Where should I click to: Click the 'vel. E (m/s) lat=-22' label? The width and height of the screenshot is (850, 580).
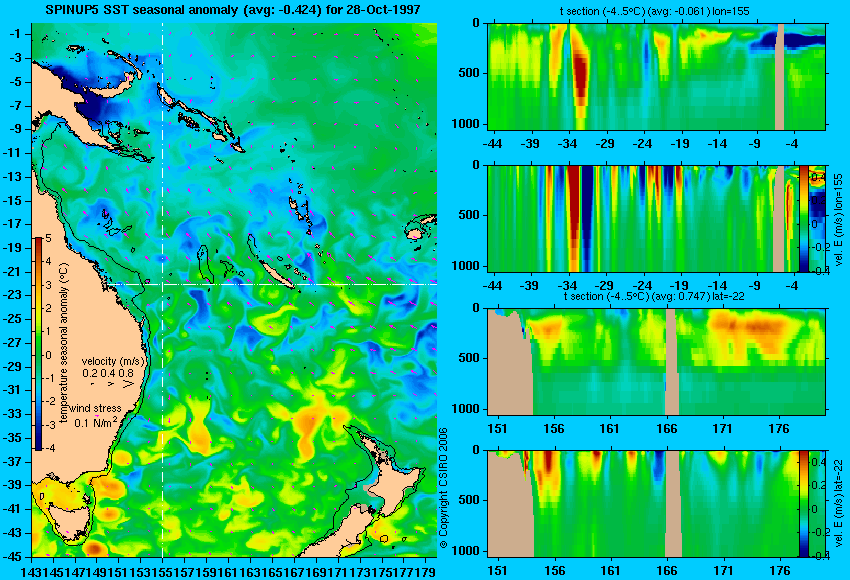(839, 505)
